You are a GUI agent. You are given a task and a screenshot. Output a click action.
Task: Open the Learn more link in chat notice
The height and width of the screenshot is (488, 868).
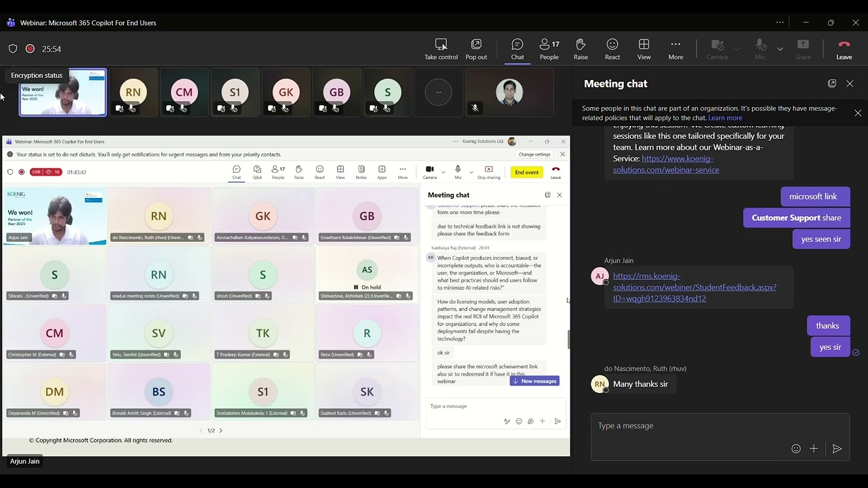[x=725, y=118]
